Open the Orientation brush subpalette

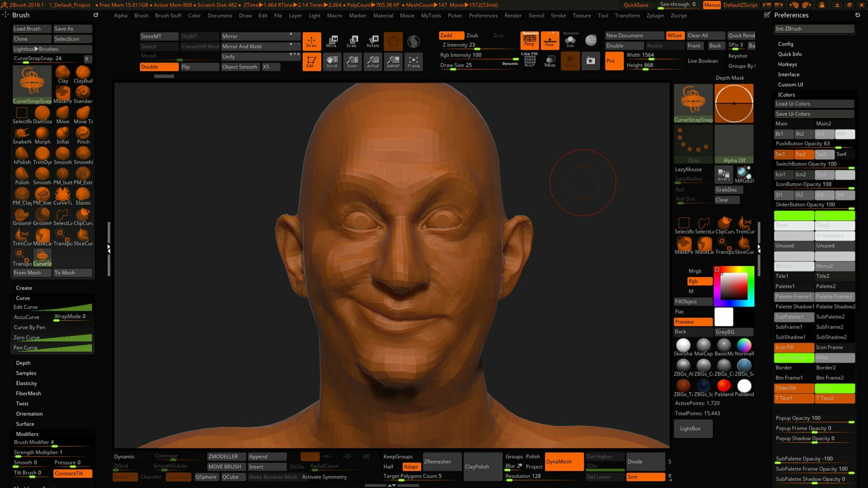coord(29,414)
